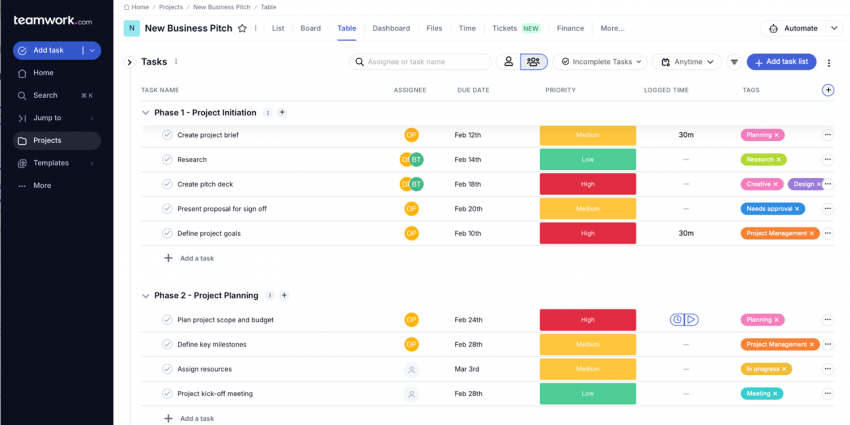Image resolution: width=850 pixels, height=425 pixels.
Task: Select the single assignee filter icon
Action: 508,62
